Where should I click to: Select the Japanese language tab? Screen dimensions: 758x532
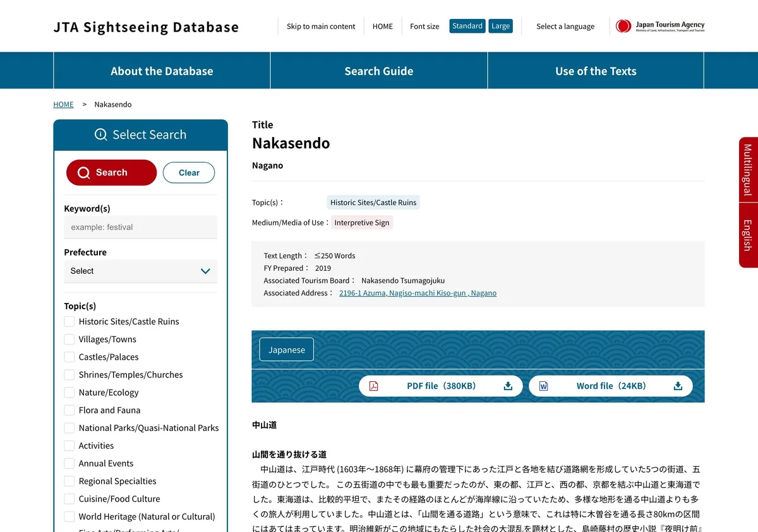click(287, 350)
